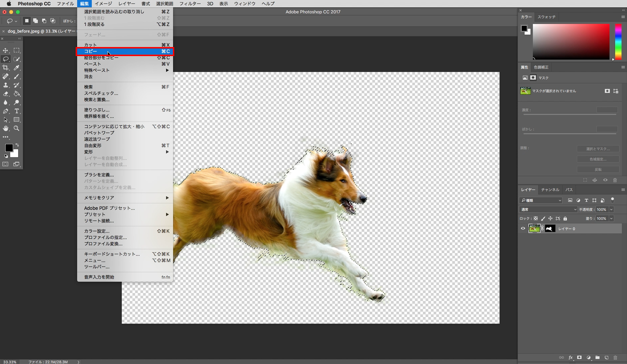Open the adjustment layer menu in Layers panel

click(x=589, y=358)
